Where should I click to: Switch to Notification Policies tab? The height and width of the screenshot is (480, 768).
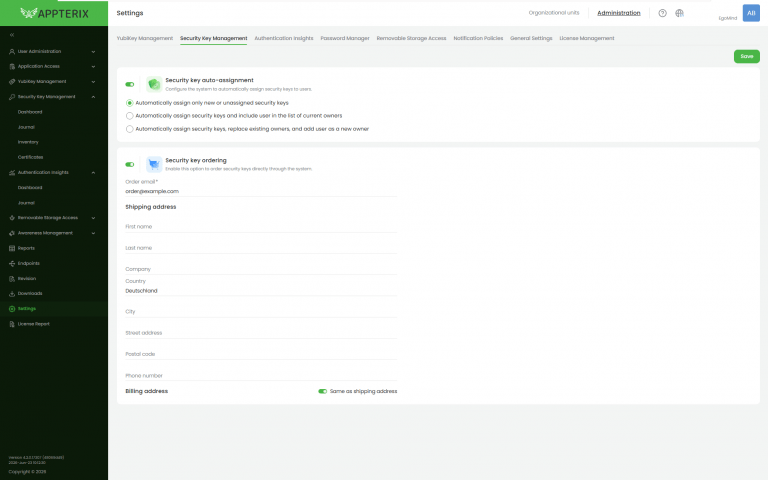[478, 38]
